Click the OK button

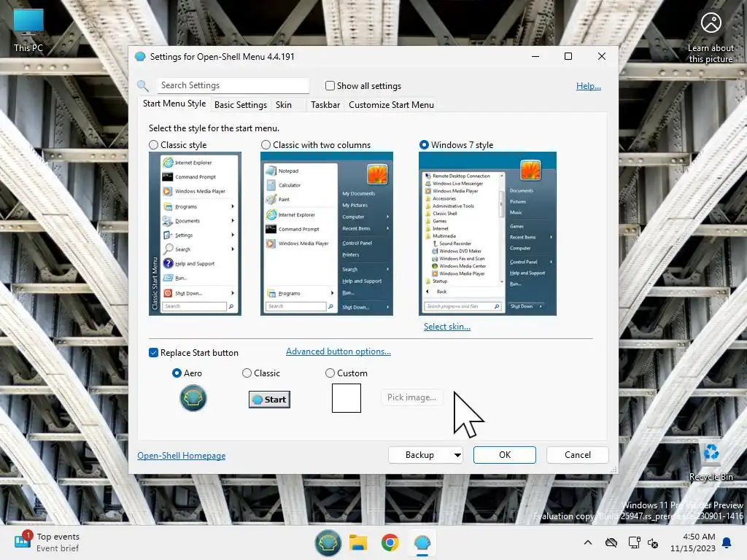click(x=505, y=455)
